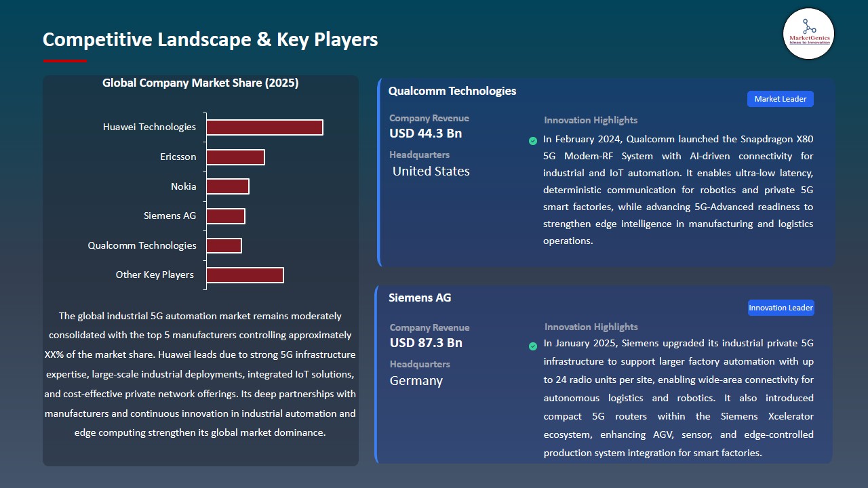Click the Nokia axis label
This screenshot has width=868, height=488.
(184, 186)
